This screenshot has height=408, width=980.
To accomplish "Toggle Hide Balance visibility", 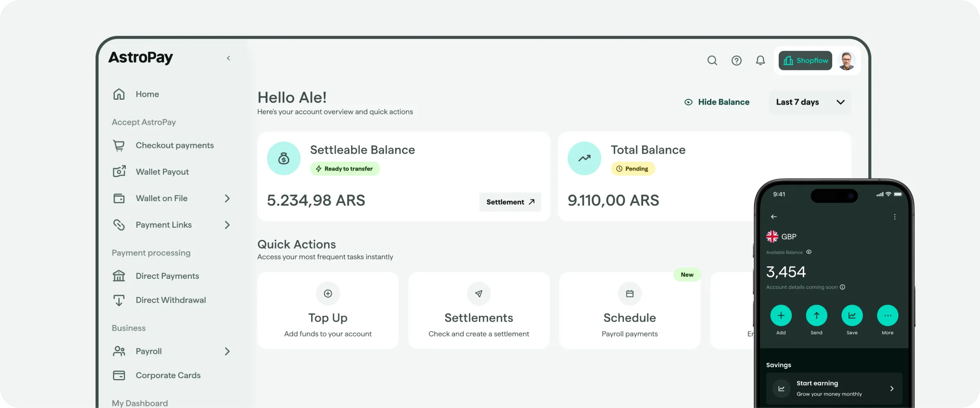I will click(717, 102).
